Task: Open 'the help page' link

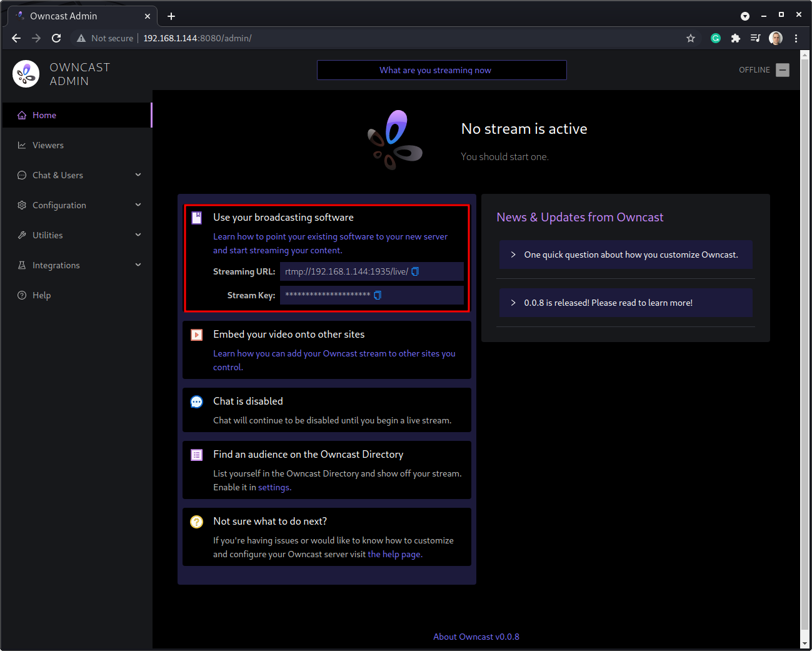Action: 394,554
